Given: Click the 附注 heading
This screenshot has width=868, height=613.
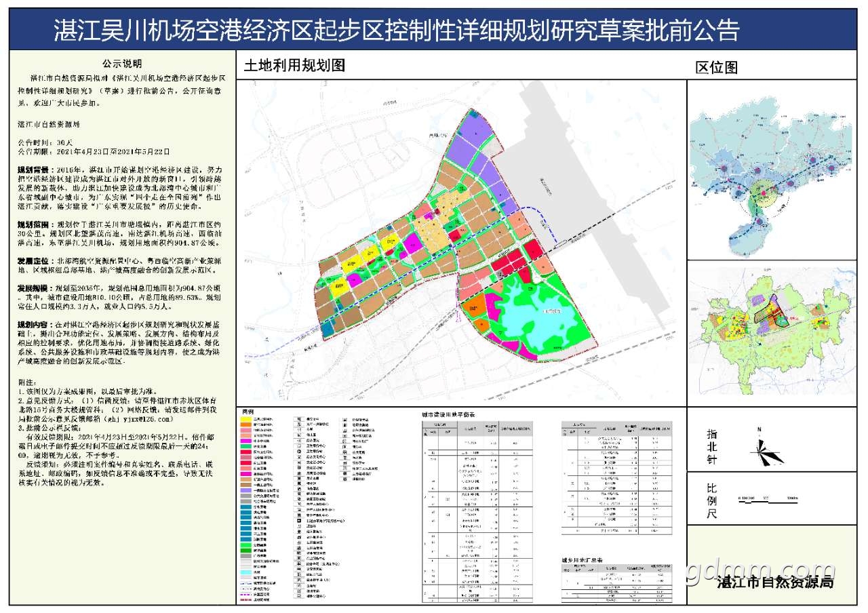Looking at the screenshot, I should pos(27,382).
